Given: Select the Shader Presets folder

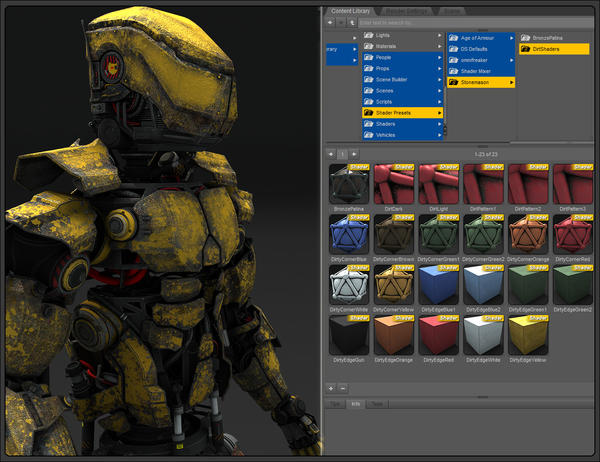Looking at the screenshot, I should tap(403, 113).
